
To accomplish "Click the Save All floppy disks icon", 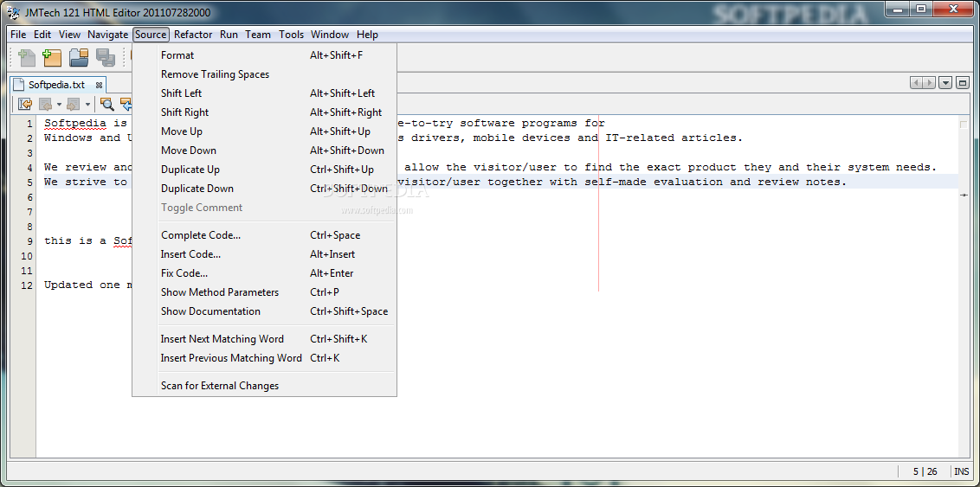I will tap(105, 57).
